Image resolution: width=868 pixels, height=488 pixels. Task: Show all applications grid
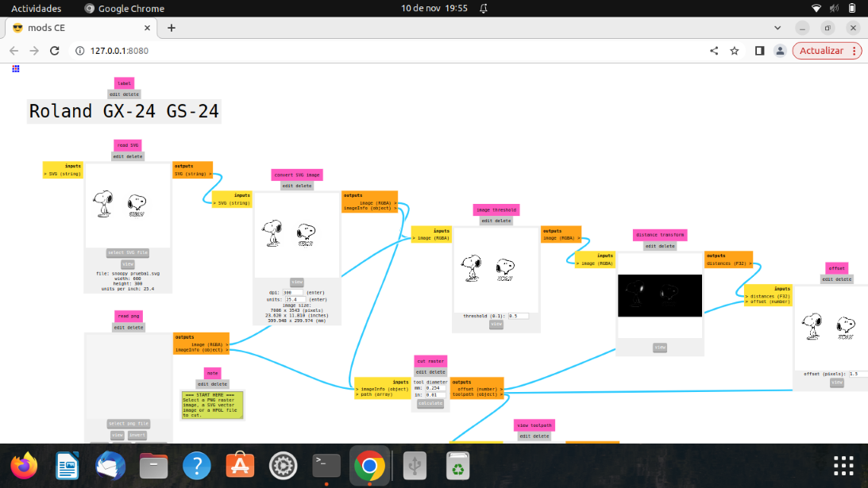click(x=843, y=465)
